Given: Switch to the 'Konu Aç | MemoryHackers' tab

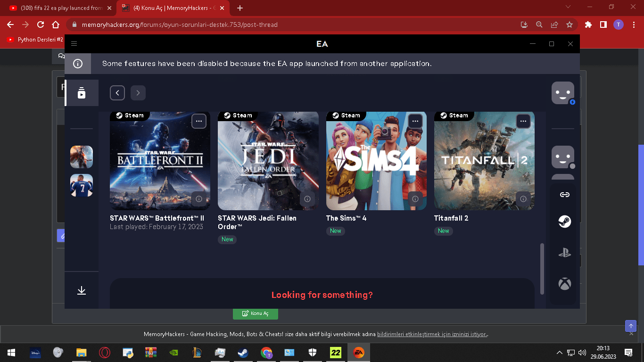Looking at the screenshot, I should point(173,8).
